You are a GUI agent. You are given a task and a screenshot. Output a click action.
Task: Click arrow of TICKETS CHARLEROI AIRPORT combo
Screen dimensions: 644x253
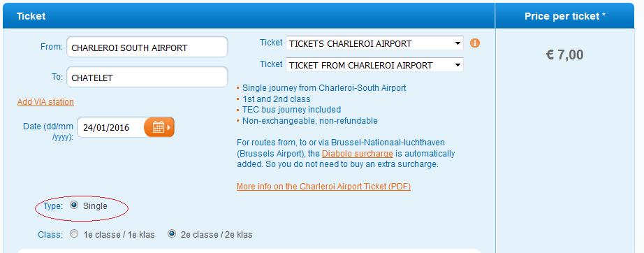458,43
